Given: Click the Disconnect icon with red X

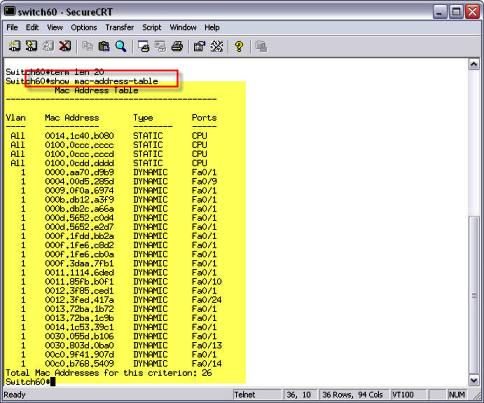Looking at the screenshot, I should coord(65,46).
